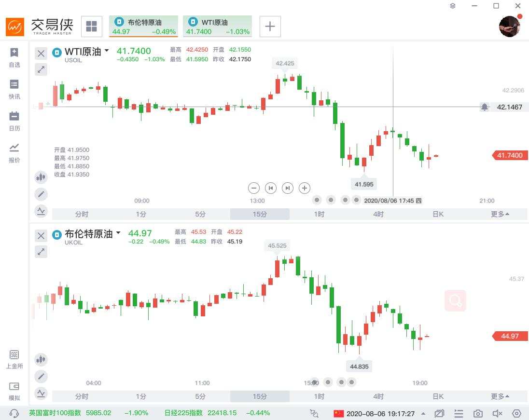The width and height of the screenshot is (529, 420).
Task: Expand the WTI原油 chart to fullscreen
Action: pos(41,69)
